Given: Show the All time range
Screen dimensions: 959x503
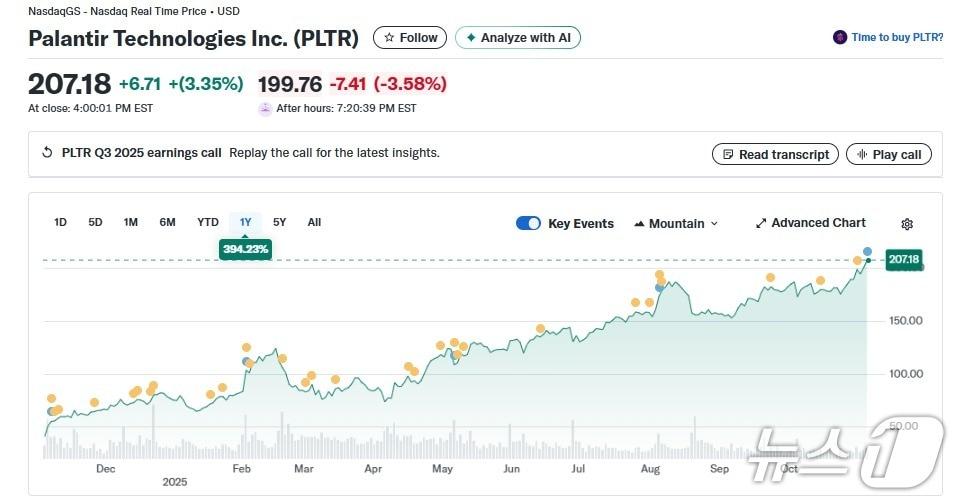Looking at the screenshot, I should coord(314,222).
